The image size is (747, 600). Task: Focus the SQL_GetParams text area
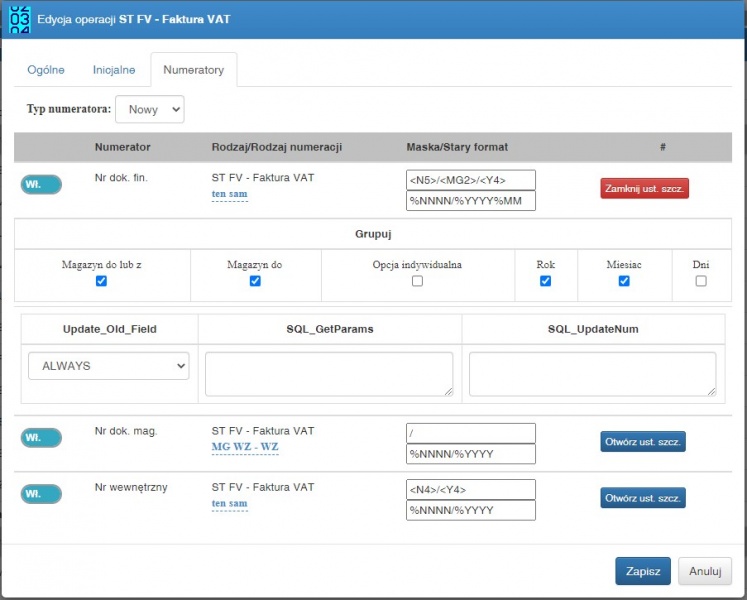point(329,374)
